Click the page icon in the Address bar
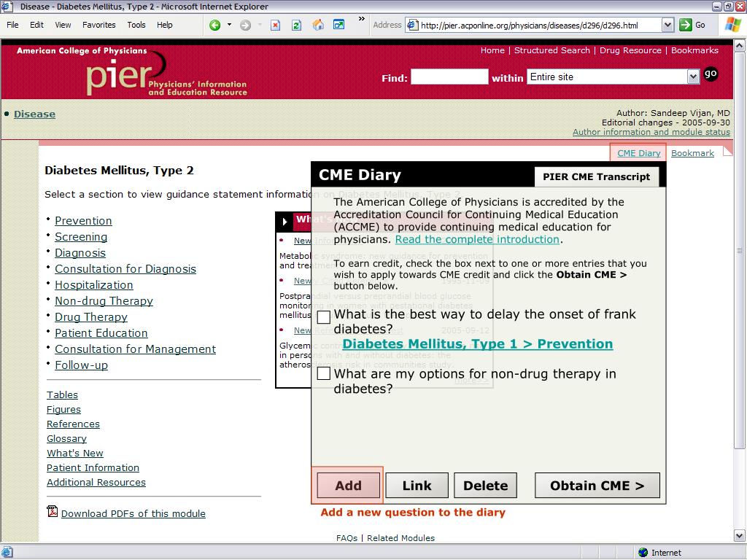Screen dimensions: 747x560 point(413,25)
